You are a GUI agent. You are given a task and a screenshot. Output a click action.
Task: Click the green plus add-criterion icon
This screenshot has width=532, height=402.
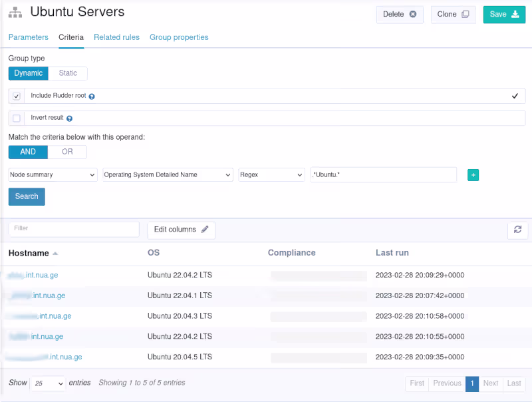473,175
